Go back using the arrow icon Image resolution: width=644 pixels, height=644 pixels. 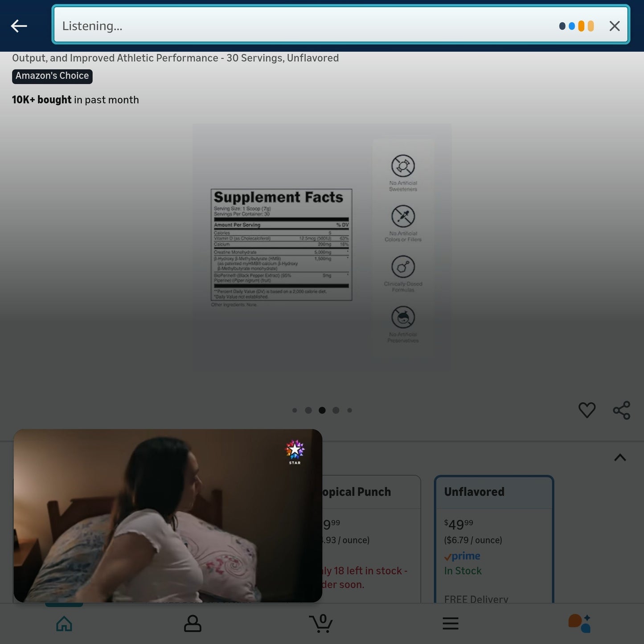19,26
